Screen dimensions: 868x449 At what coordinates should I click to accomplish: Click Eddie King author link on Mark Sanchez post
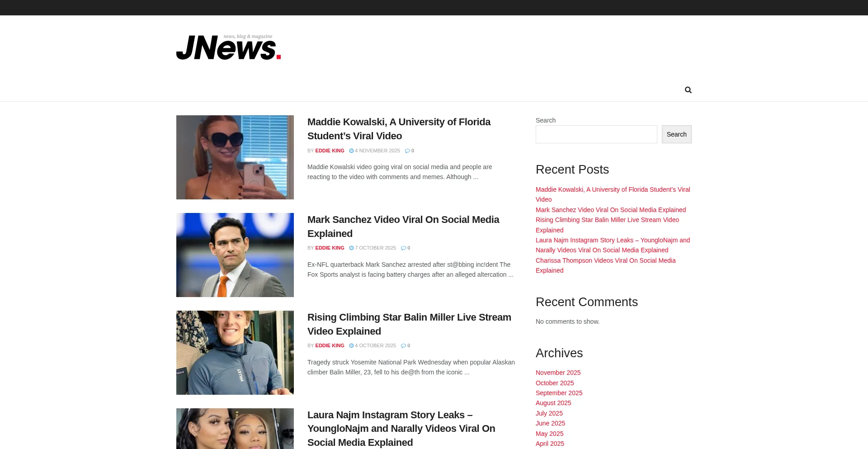point(330,248)
